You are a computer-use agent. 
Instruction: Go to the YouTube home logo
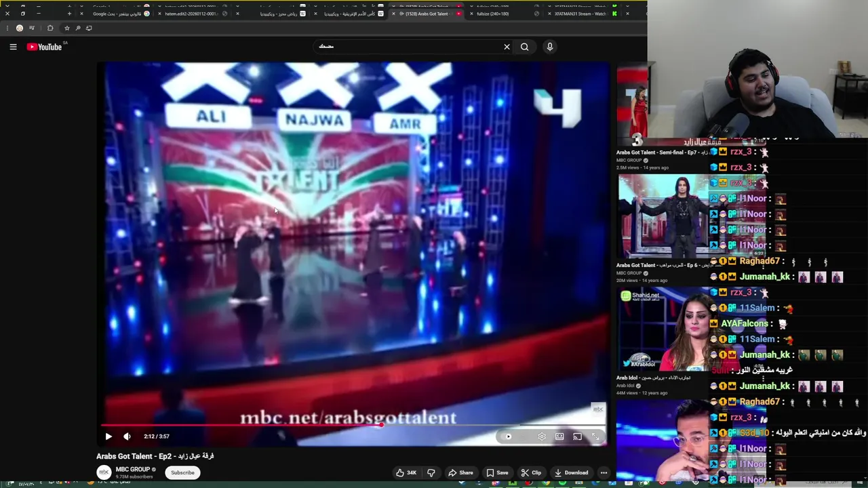coord(44,47)
